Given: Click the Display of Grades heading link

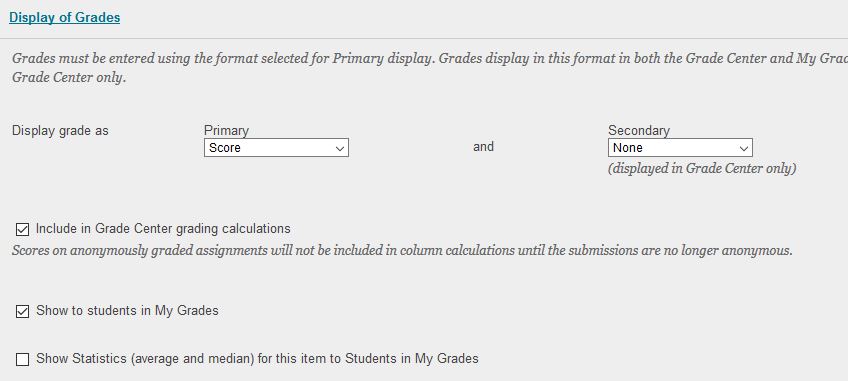Looking at the screenshot, I should point(64,17).
